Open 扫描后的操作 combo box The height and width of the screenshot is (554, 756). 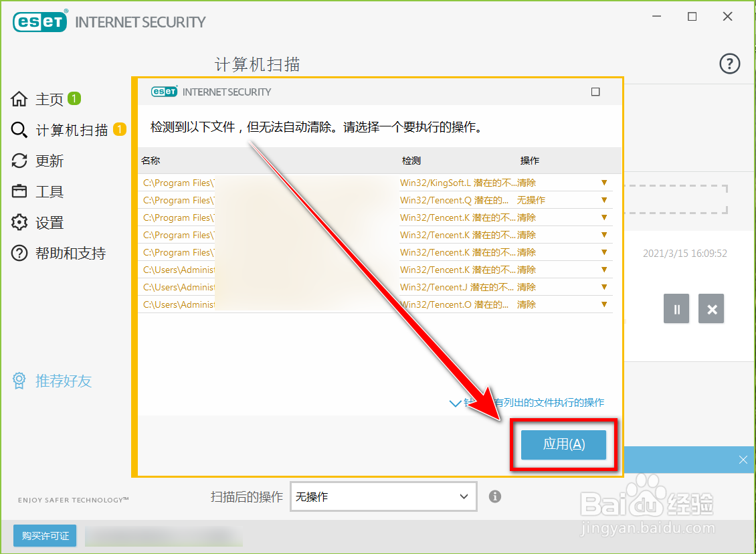(x=383, y=496)
